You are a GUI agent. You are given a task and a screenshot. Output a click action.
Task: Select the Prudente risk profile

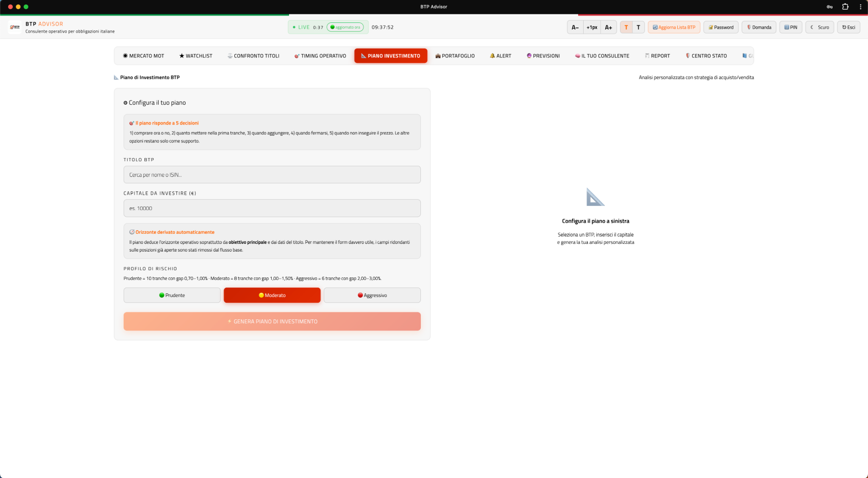(x=172, y=295)
